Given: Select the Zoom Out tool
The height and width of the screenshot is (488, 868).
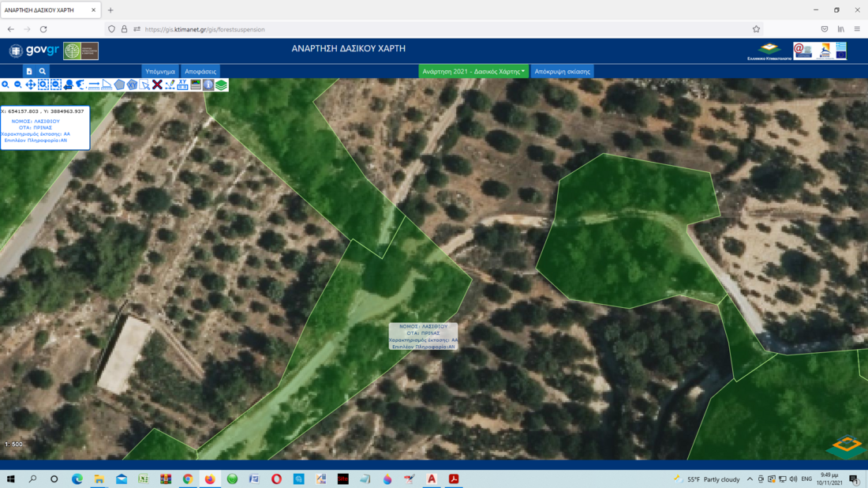Looking at the screenshot, I should click(18, 84).
